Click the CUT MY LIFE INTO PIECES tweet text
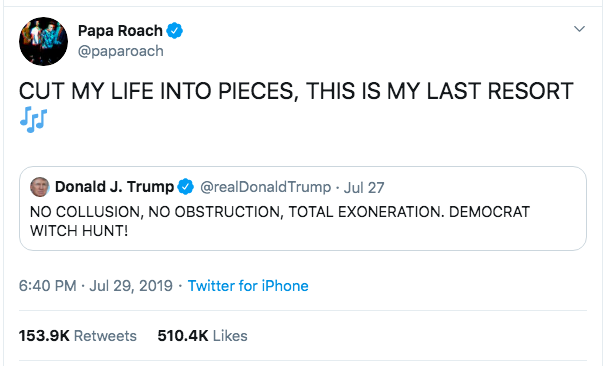 pyautogui.click(x=296, y=91)
